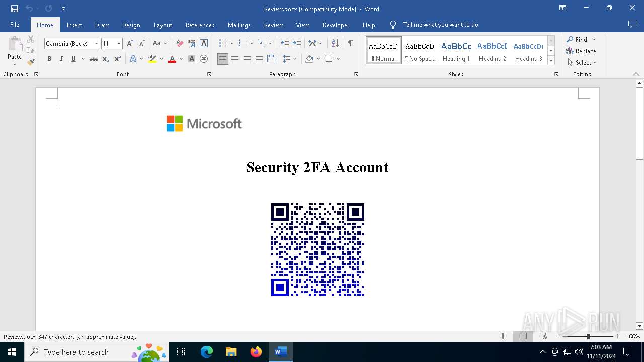Expand the Styles gallery More arrow
The height and width of the screenshot is (362, 644).
(551, 60)
